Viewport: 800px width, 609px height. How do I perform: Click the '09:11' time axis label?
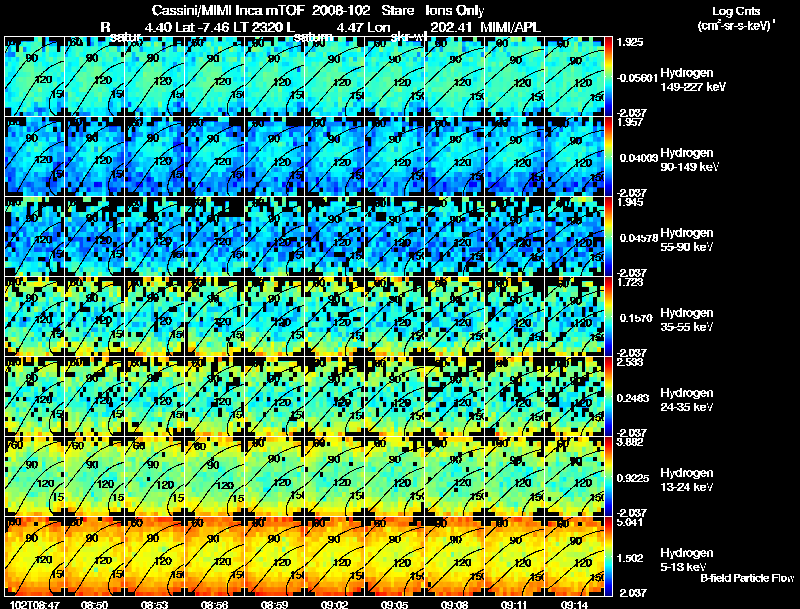[514, 604]
